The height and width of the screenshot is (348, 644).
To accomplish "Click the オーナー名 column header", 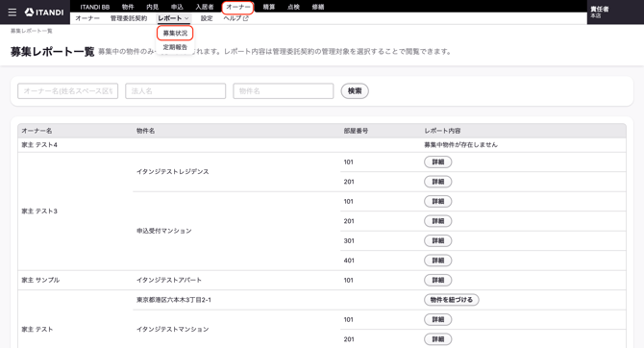I will [37, 131].
